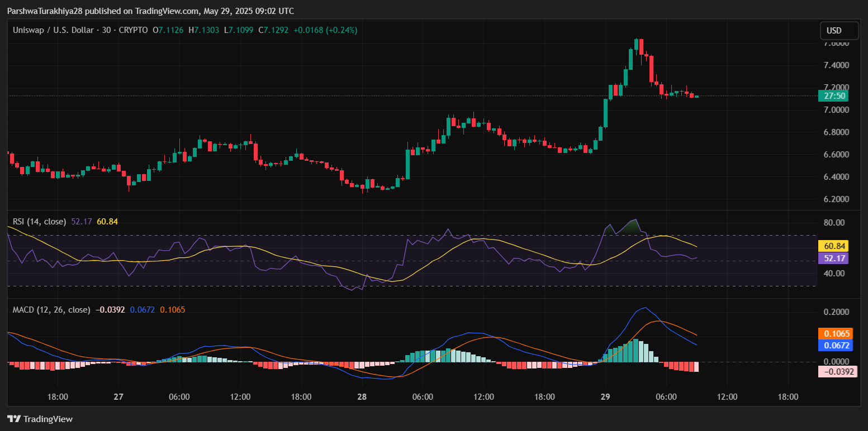
Task: Click the date marker 28 on time axis
Action: pos(362,397)
